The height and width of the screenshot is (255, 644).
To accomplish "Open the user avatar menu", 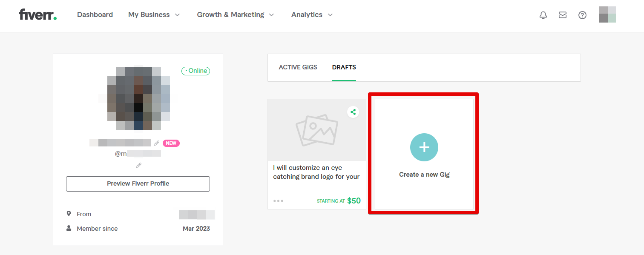I will [607, 14].
